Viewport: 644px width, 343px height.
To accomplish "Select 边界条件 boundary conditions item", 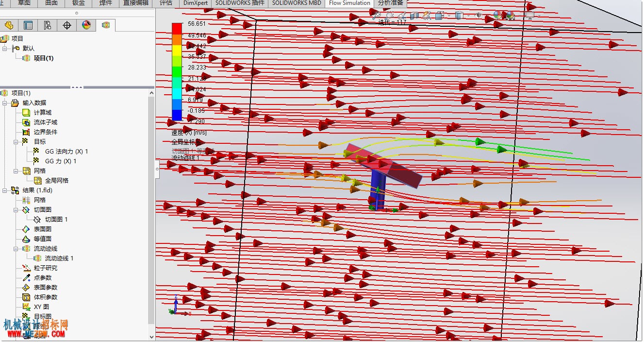I will [45, 132].
